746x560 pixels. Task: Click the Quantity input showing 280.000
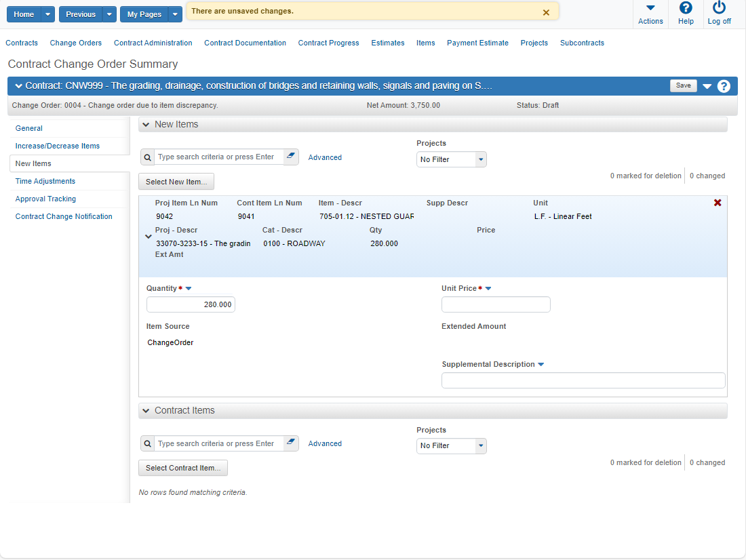[191, 304]
